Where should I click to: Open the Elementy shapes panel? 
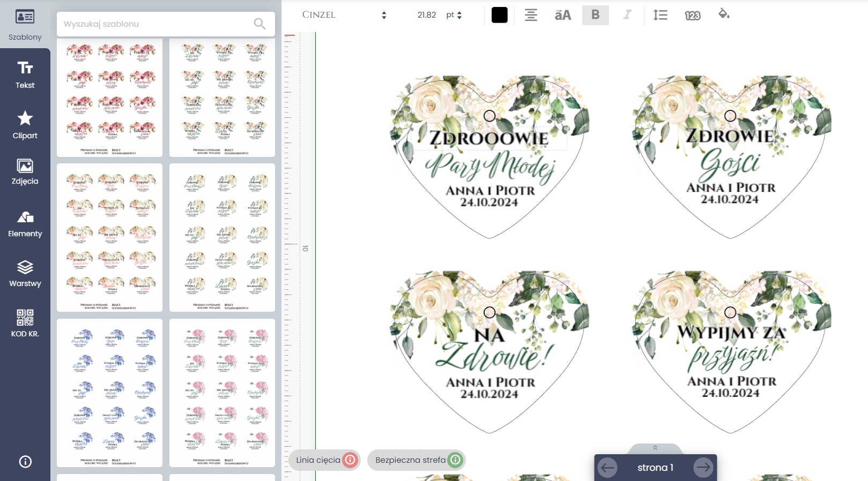pyautogui.click(x=25, y=224)
